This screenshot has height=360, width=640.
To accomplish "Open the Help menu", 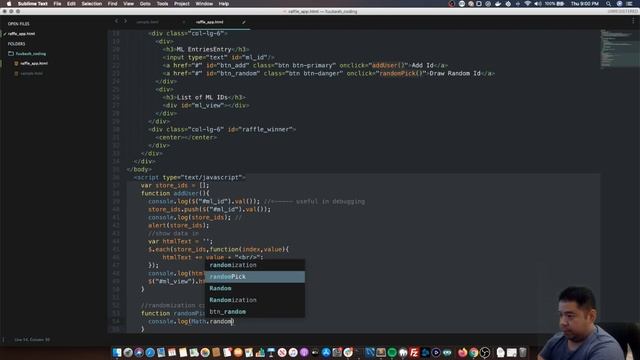I will [224, 4].
